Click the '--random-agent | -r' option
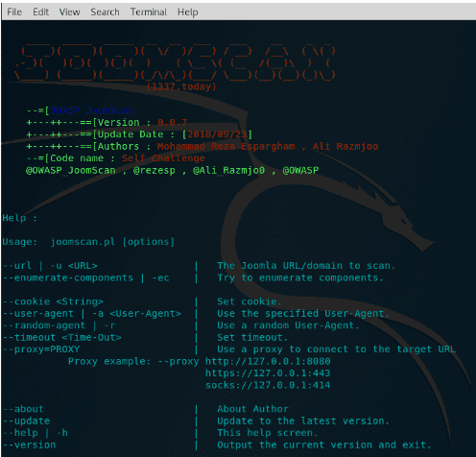 coord(59,325)
